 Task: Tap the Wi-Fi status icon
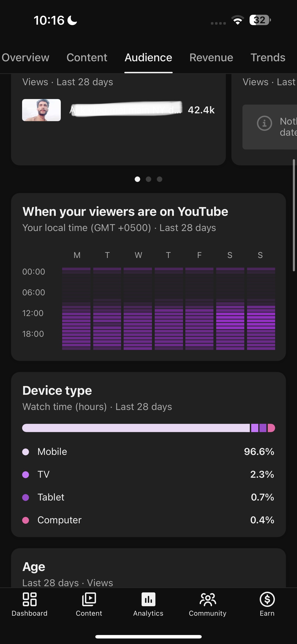coord(238,20)
